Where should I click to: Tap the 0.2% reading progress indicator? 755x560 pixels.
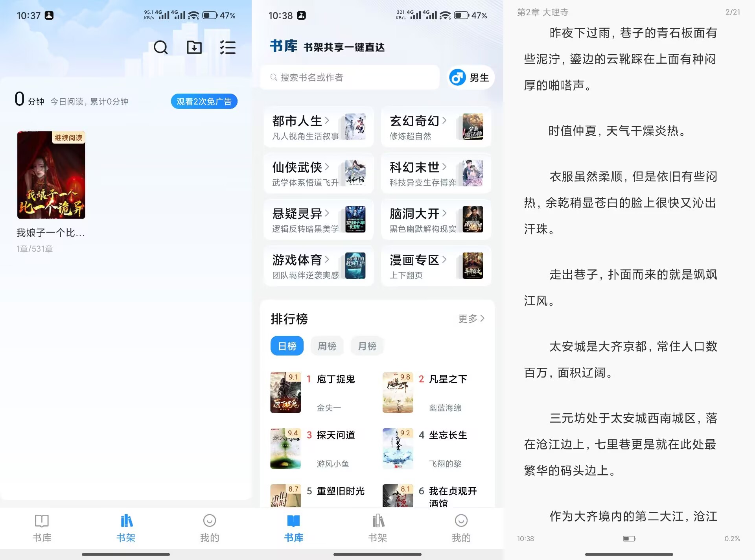coord(732,538)
